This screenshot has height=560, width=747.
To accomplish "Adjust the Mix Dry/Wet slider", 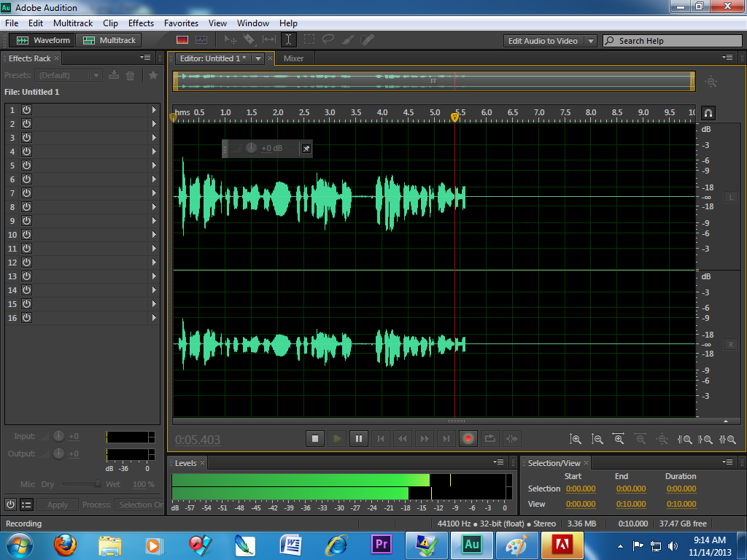I will [x=81, y=484].
